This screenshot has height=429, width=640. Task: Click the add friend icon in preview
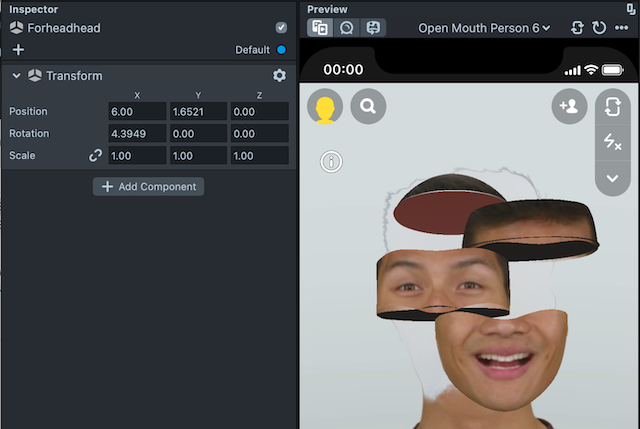569,106
